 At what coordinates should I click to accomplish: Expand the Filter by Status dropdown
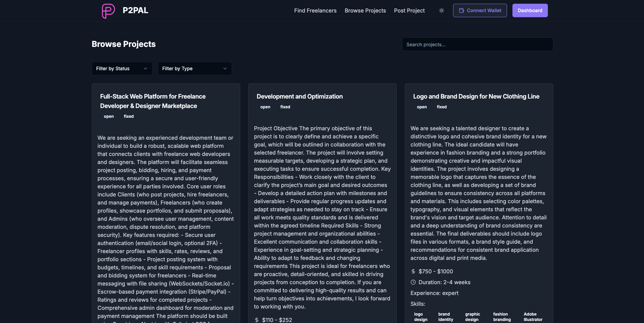122,69
